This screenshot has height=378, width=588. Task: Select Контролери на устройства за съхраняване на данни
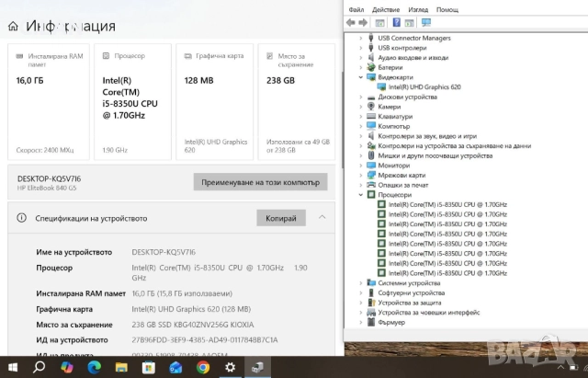tap(455, 145)
